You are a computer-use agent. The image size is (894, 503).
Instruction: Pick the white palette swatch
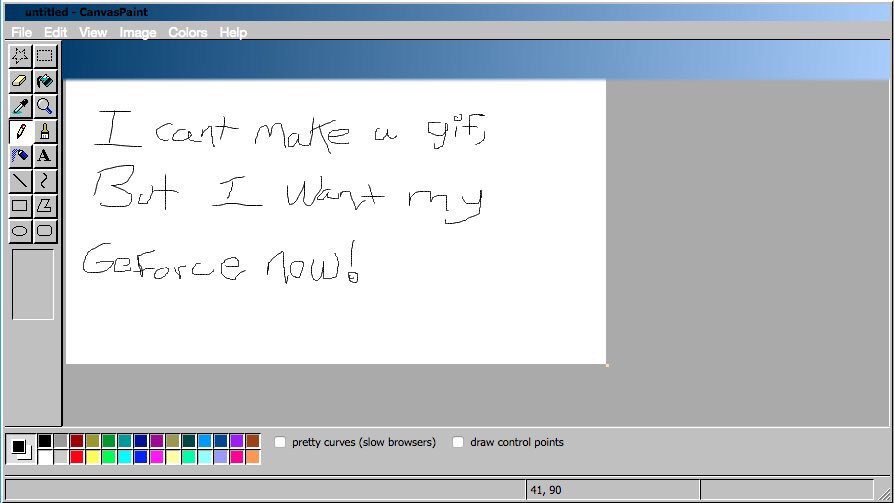[x=45, y=457]
